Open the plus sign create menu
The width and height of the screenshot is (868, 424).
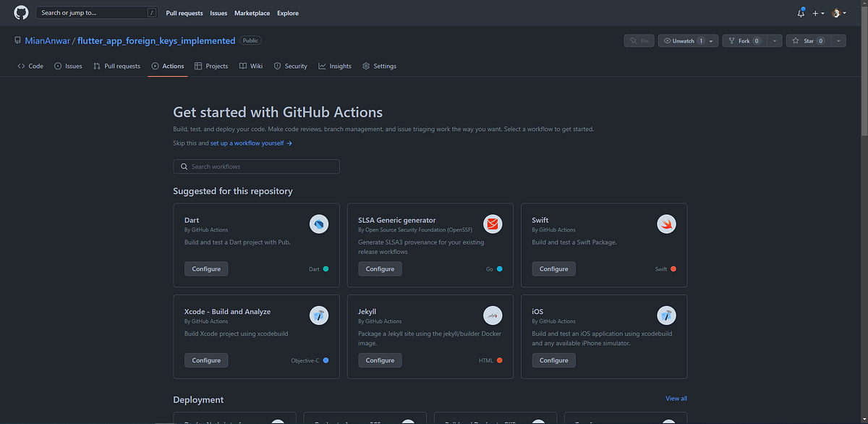pyautogui.click(x=815, y=13)
